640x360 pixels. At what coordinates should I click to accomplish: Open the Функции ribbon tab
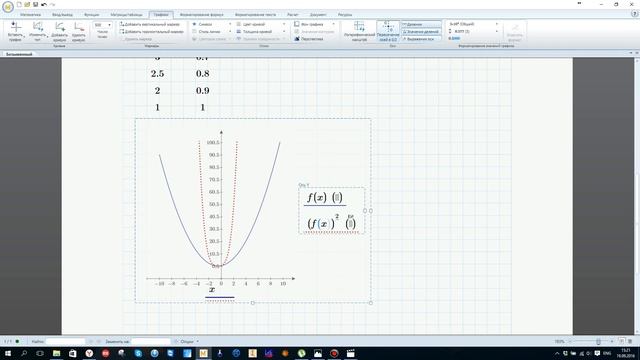pos(91,15)
